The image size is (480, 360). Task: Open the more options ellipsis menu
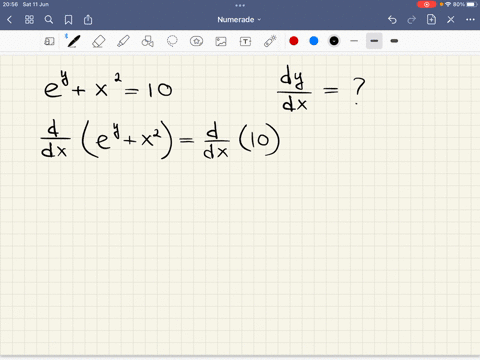pos(470,20)
